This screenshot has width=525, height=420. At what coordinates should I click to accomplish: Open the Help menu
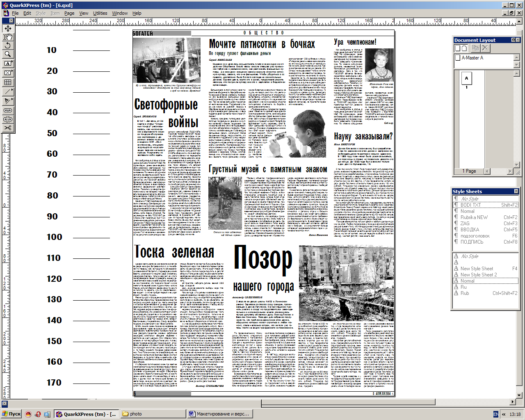click(137, 13)
